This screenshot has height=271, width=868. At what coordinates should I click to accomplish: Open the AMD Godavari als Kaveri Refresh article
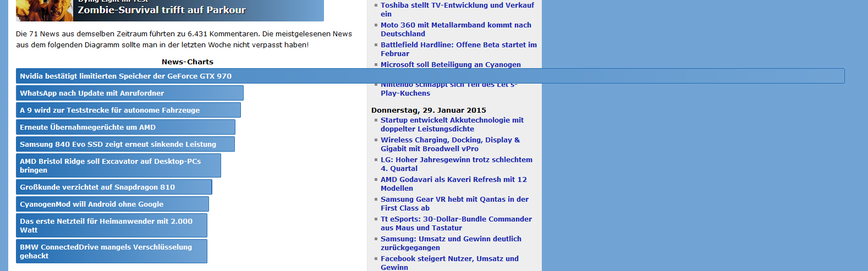[454, 184]
